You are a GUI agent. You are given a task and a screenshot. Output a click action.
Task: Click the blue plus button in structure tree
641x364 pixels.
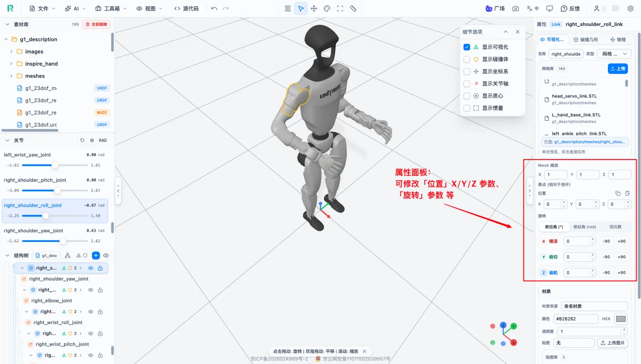[x=96, y=255]
